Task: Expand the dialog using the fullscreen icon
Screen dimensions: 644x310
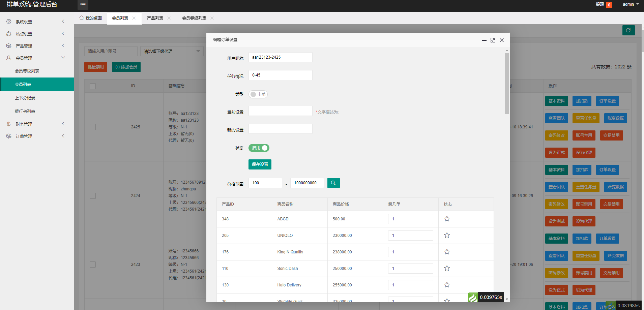Action: (493, 40)
